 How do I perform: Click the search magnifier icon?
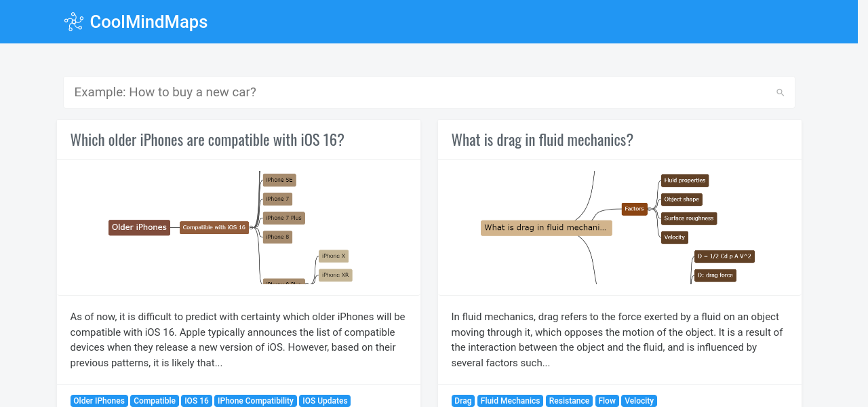[780, 92]
